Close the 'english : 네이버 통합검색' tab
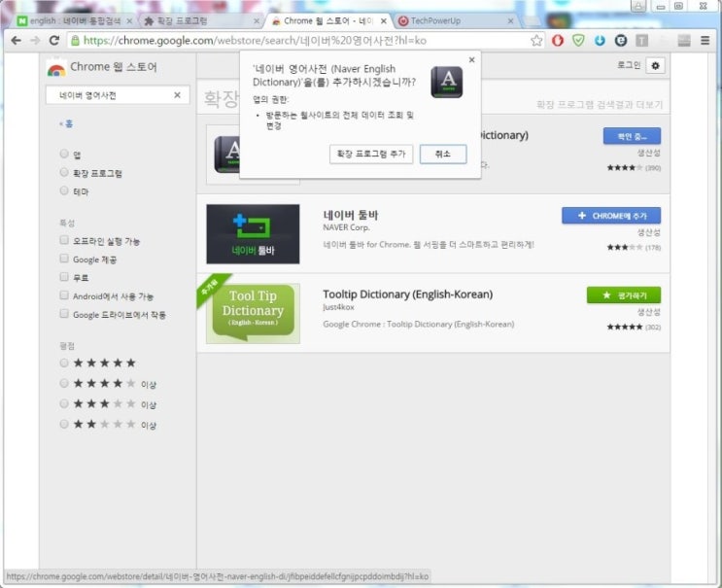Image resolution: width=722 pixels, height=588 pixels. (x=129, y=21)
